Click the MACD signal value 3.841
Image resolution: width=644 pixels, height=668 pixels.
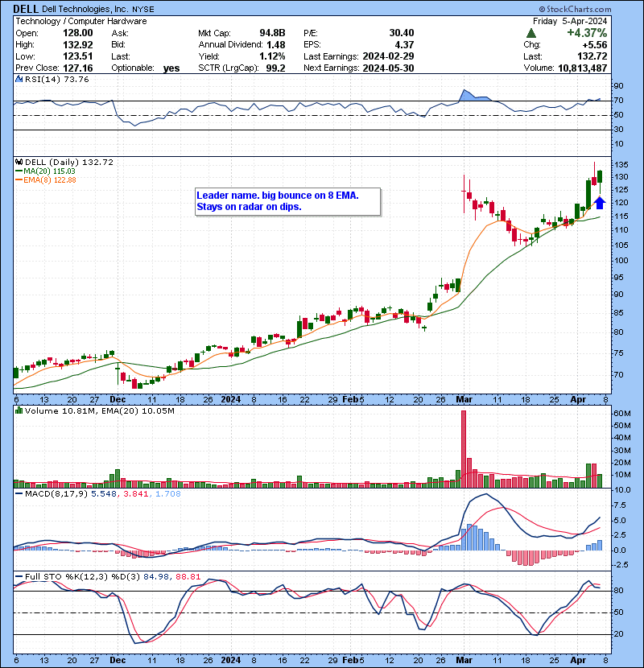pyautogui.click(x=135, y=494)
